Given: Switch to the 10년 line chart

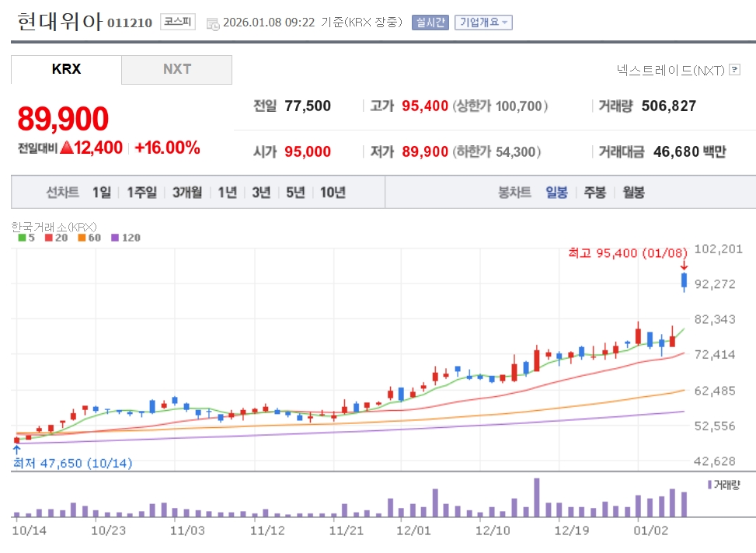Looking at the screenshot, I should [333, 193].
